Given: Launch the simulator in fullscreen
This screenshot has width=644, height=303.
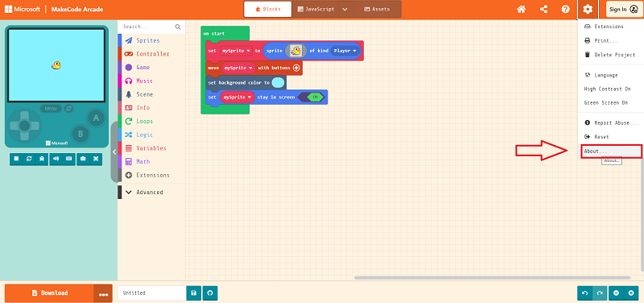Looking at the screenshot, I should coord(96,159).
